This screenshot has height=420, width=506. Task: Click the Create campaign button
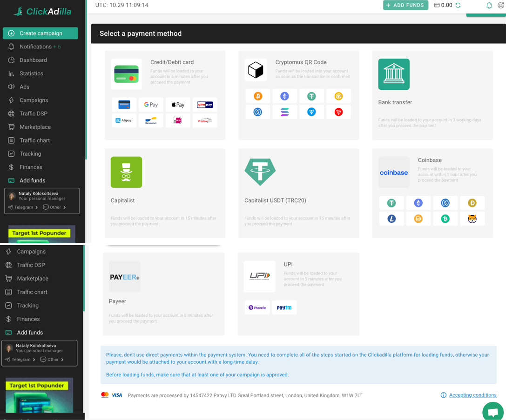(40, 33)
